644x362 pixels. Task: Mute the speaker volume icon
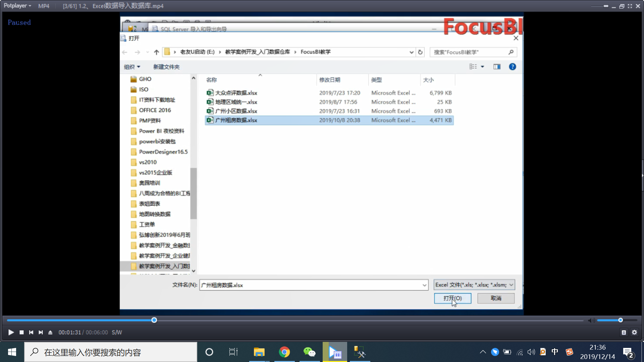[591, 320]
